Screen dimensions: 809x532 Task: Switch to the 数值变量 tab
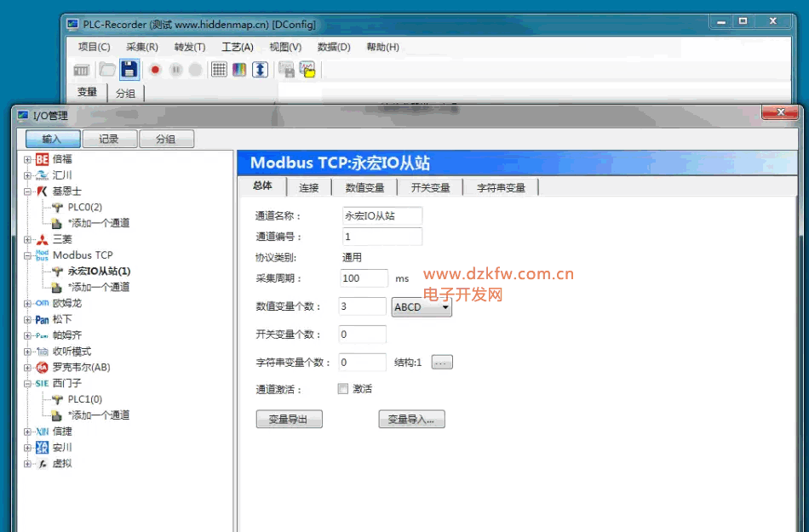pos(364,188)
